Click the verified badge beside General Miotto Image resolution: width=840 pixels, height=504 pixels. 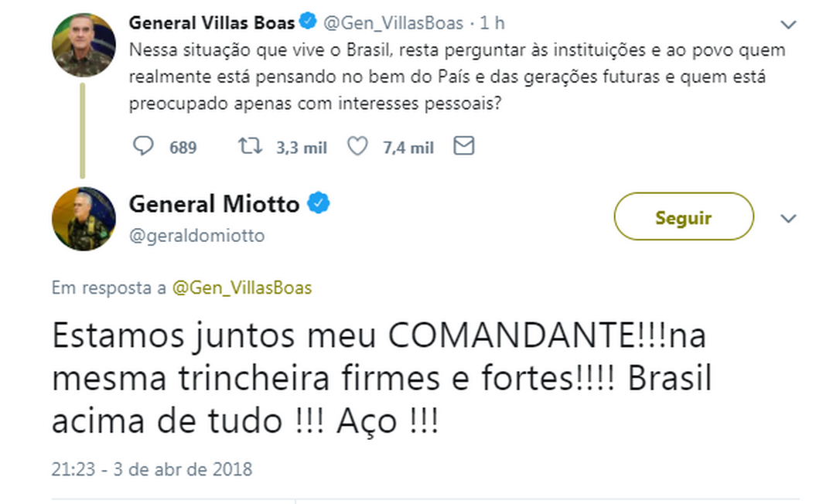point(319,204)
